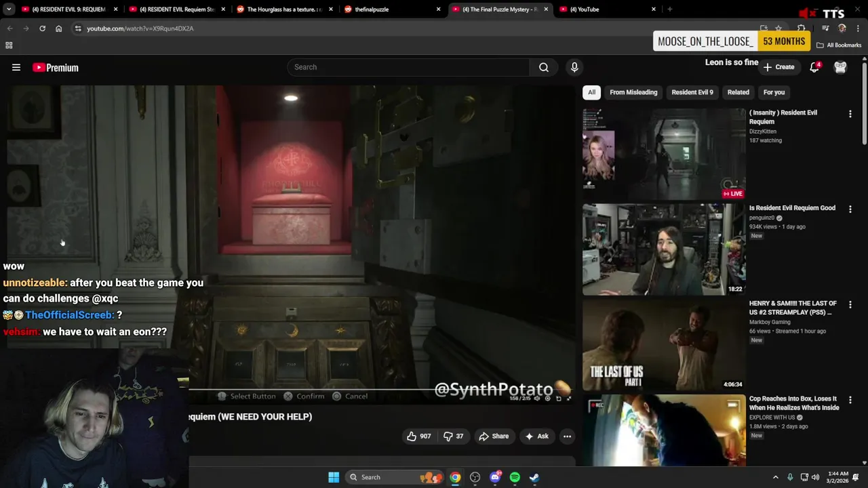The image size is (868, 488).
Task: Switch the video to miniplayer mode
Action: click(x=558, y=399)
